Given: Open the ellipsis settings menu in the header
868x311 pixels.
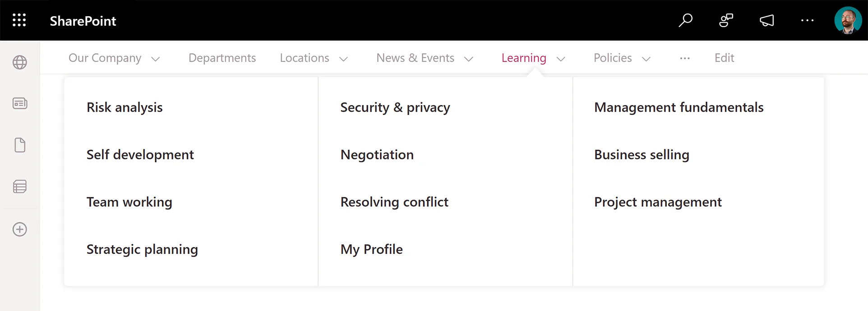Looking at the screenshot, I should [807, 20].
